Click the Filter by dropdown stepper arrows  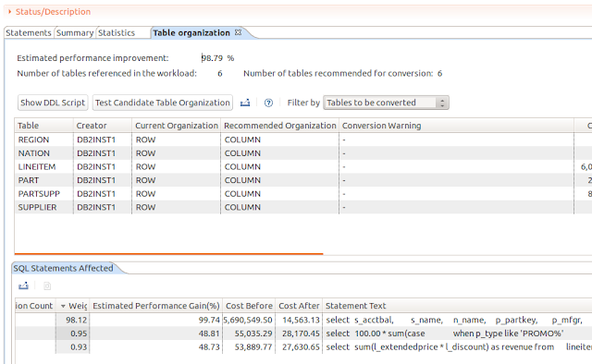pos(442,103)
